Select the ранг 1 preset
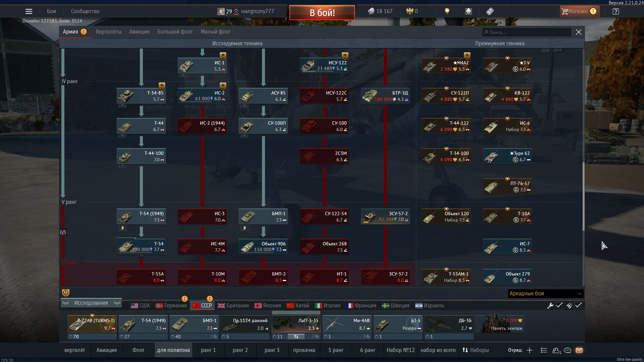Screen dimensions: 644x362 pyautogui.click(x=208, y=350)
